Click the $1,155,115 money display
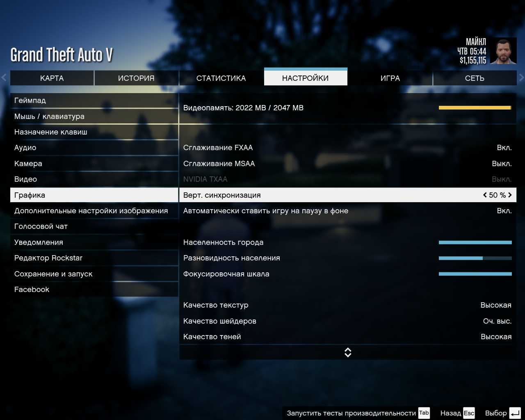The height and width of the screenshot is (420, 525). tap(473, 61)
